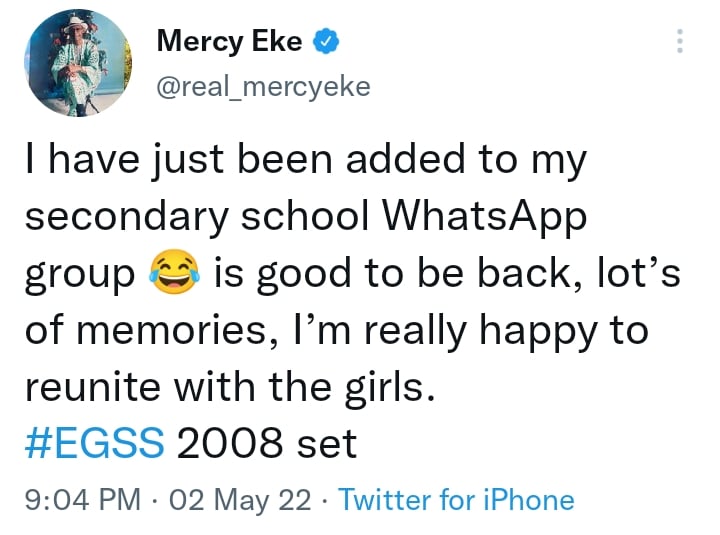Click the 02 May 22 date
The image size is (720, 535).
[x=241, y=499]
